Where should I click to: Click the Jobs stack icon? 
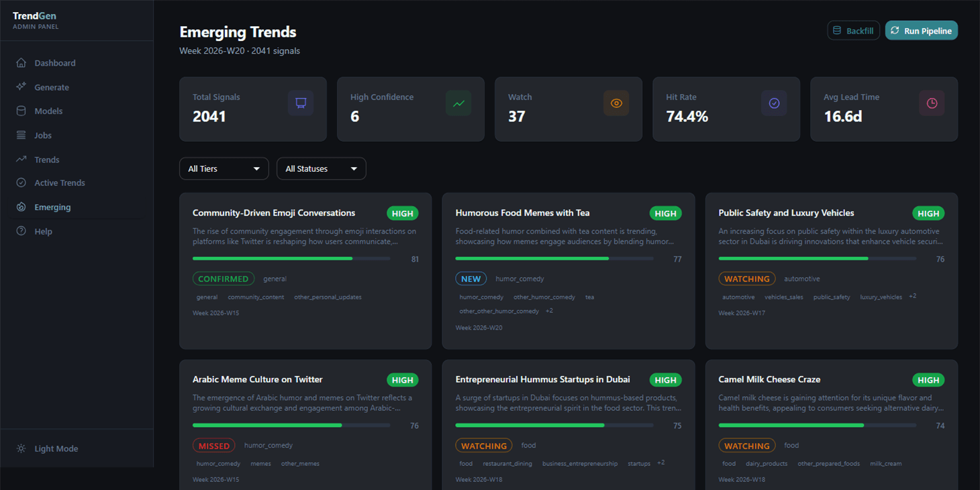[21, 135]
